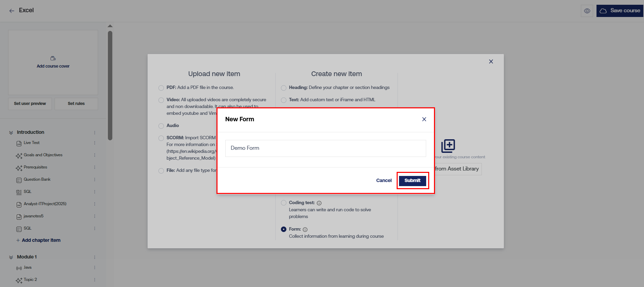This screenshot has width=644, height=287.
Task: Click the cloud Save course button
Action: [620, 11]
